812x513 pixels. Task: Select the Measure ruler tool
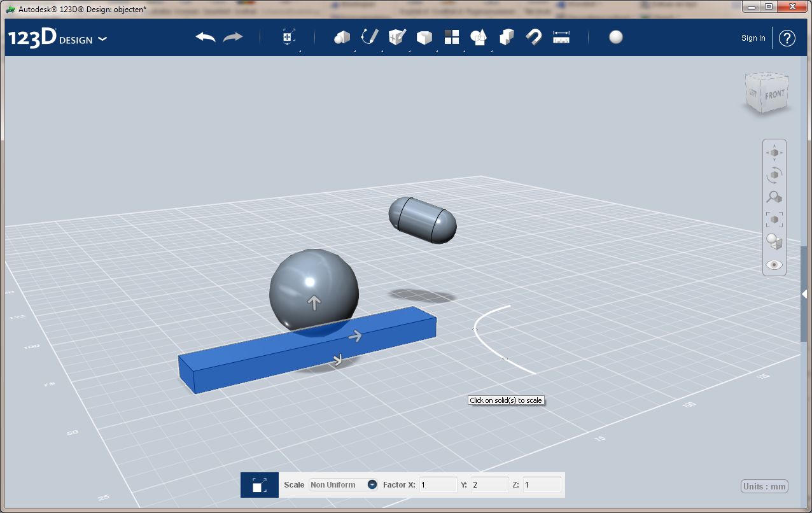(561, 37)
